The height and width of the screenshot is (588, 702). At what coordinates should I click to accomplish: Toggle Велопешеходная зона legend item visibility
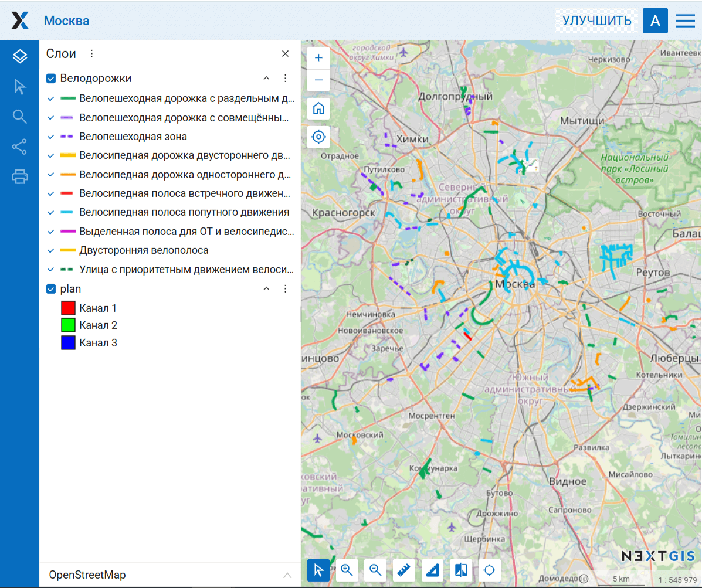[51, 137]
